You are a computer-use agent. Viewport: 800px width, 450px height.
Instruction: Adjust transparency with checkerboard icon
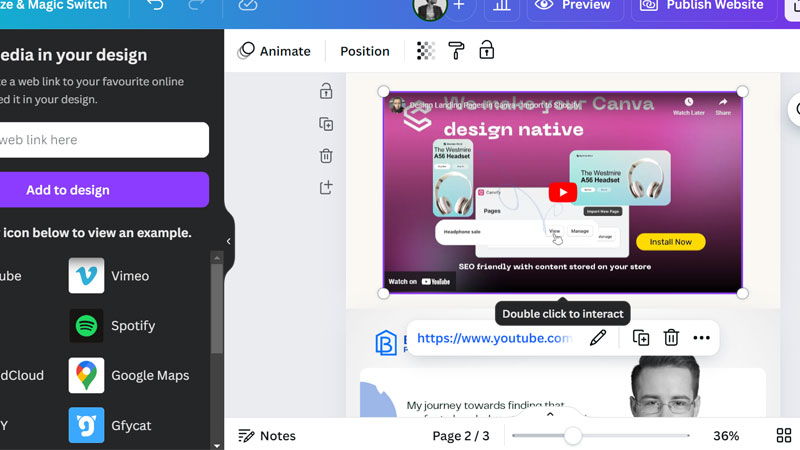426,51
